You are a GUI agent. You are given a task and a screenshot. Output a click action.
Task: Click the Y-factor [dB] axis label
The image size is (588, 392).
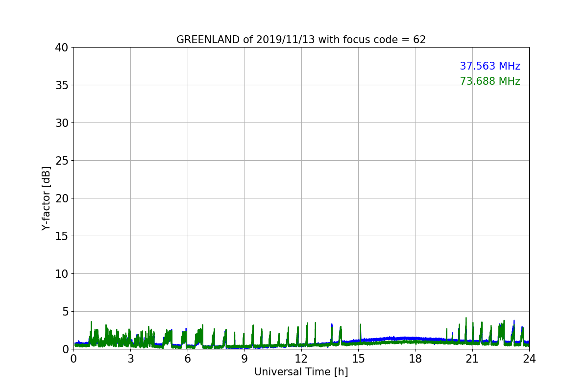[46, 198]
